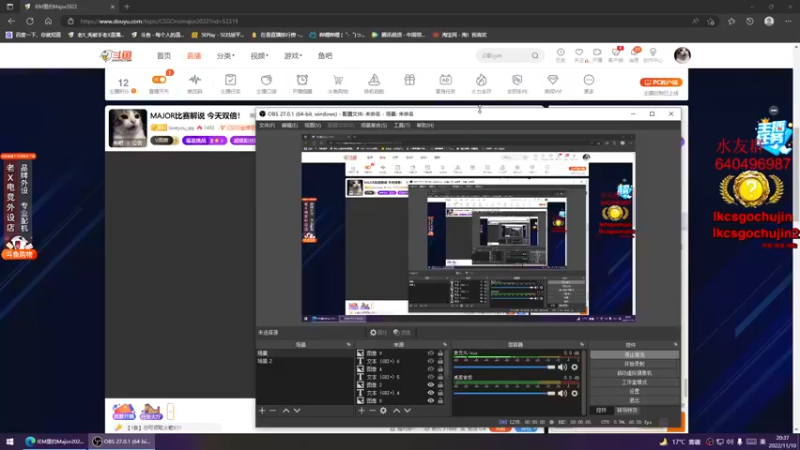The image size is (800, 450).
Task: Open Douyu messages bell icon
Action: point(635,55)
